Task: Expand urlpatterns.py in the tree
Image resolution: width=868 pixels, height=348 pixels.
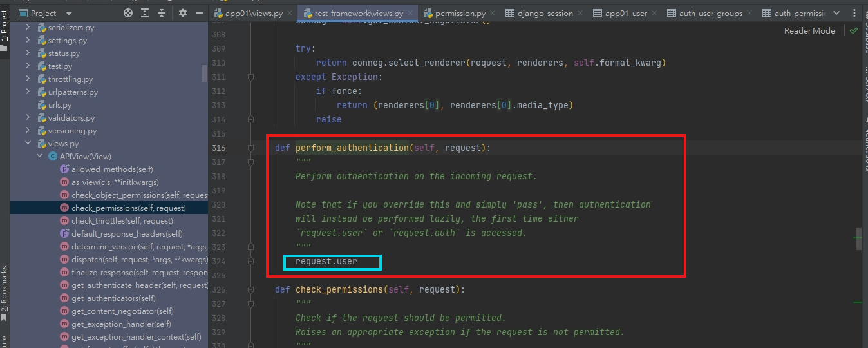Action: click(28, 92)
